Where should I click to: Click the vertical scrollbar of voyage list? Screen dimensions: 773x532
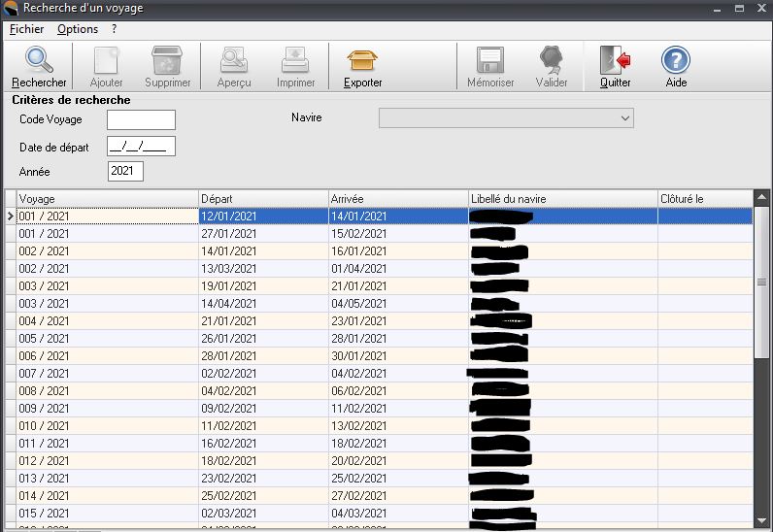[x=762, y=388]
